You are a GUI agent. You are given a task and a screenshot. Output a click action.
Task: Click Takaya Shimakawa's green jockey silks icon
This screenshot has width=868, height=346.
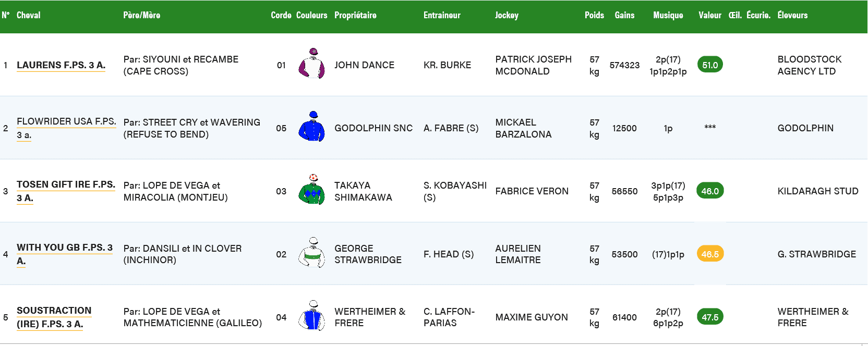click(x=311, y=190)
